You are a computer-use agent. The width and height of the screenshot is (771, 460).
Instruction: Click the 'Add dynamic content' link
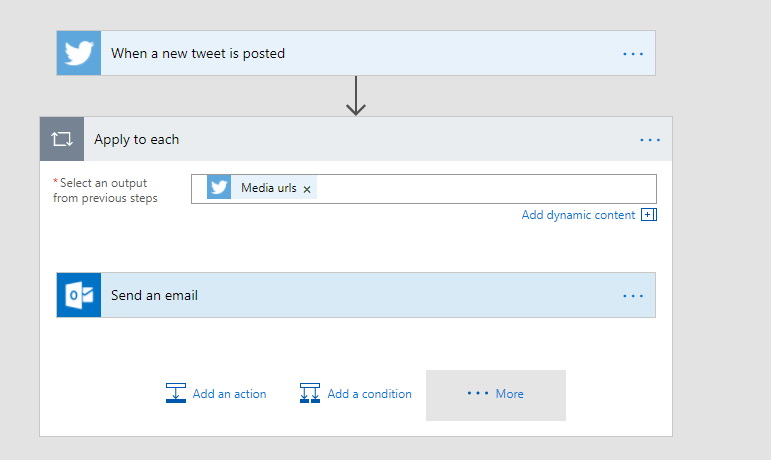[578, 215]
